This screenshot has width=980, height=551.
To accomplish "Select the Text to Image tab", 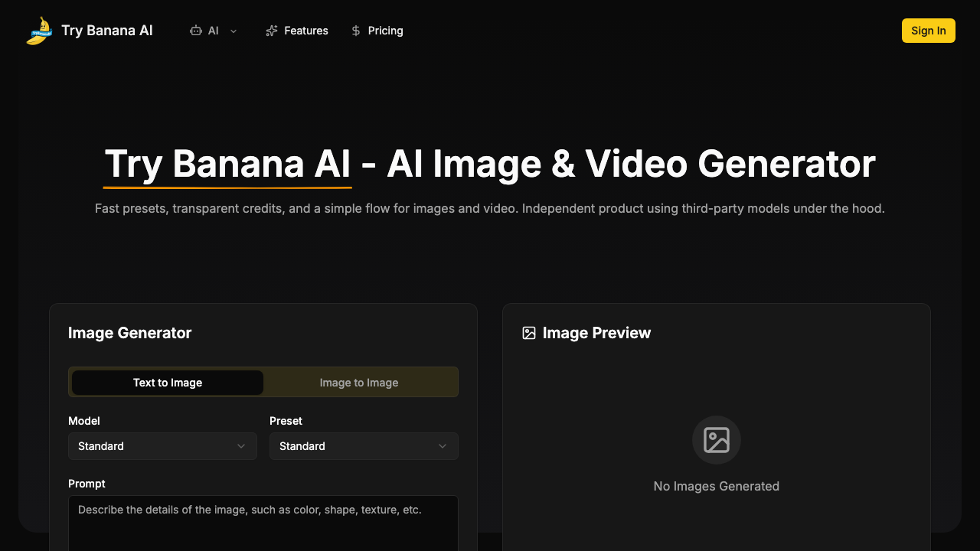I will [168, 383].
